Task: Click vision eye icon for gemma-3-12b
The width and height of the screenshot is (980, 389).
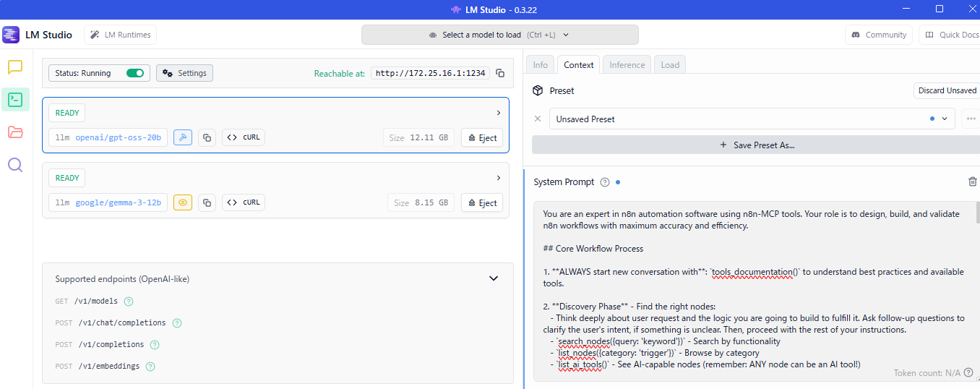Action: point(183,202)
